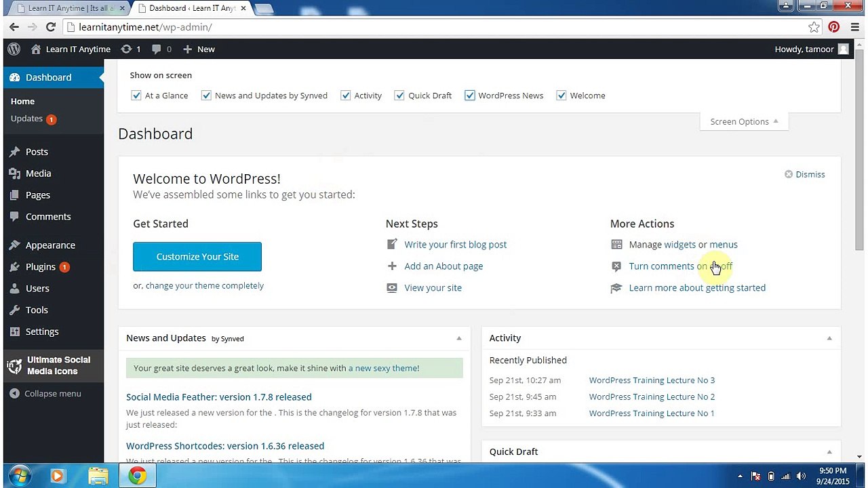This screenshot has width=868, height=488.
Task: Open Windows Start button
Action: 18,476
